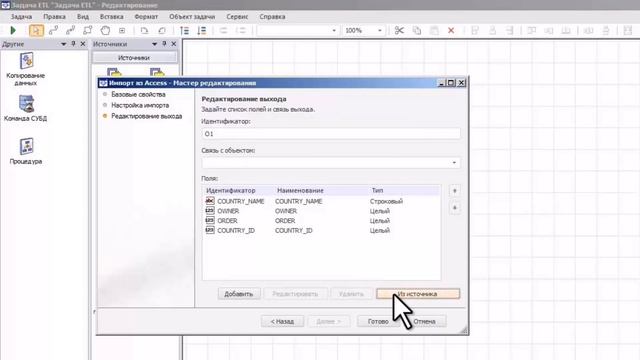Maximize the Импорт из Access wizard window
This screenshot has width=640, height=360.
pos(451,83)
